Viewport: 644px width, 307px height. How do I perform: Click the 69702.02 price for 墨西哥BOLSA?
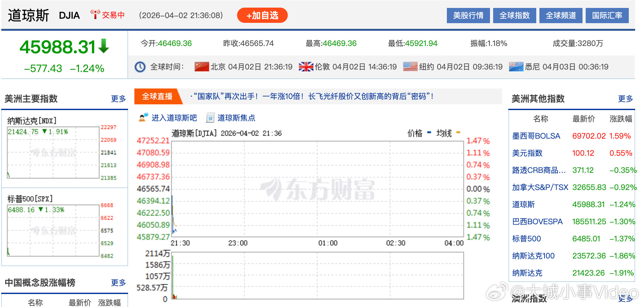coord(589,136)
